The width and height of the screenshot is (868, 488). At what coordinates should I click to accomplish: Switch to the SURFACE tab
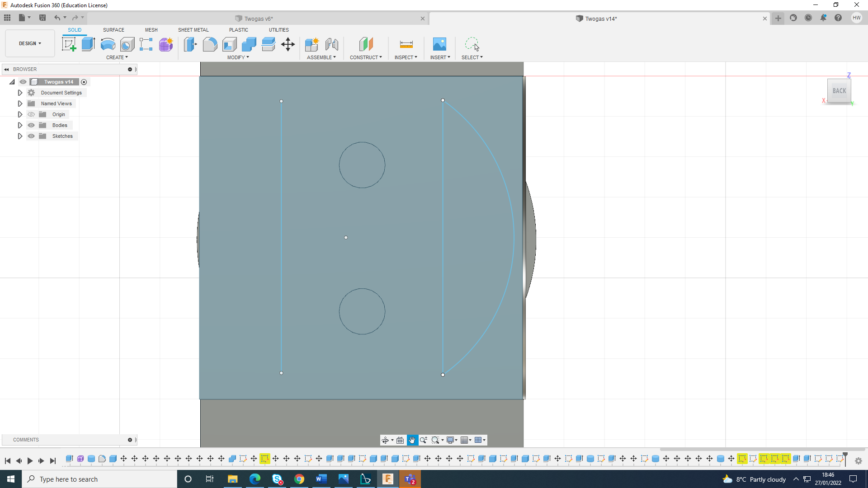[x=113, y=30]
